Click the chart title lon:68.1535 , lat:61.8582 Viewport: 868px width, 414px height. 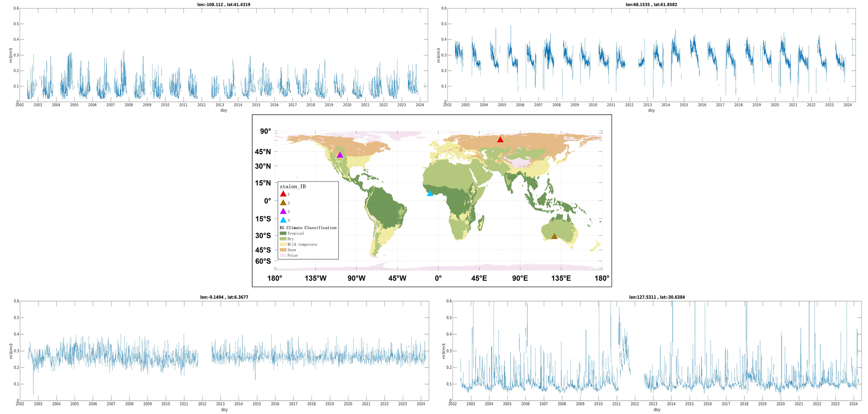[x=651, y=5]
